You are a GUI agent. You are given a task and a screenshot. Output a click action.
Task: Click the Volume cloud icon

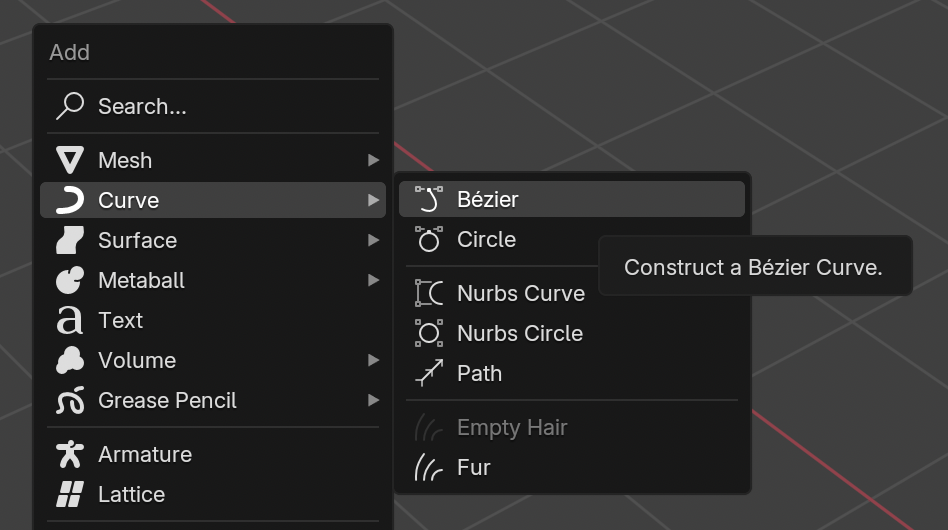[70, 360]
